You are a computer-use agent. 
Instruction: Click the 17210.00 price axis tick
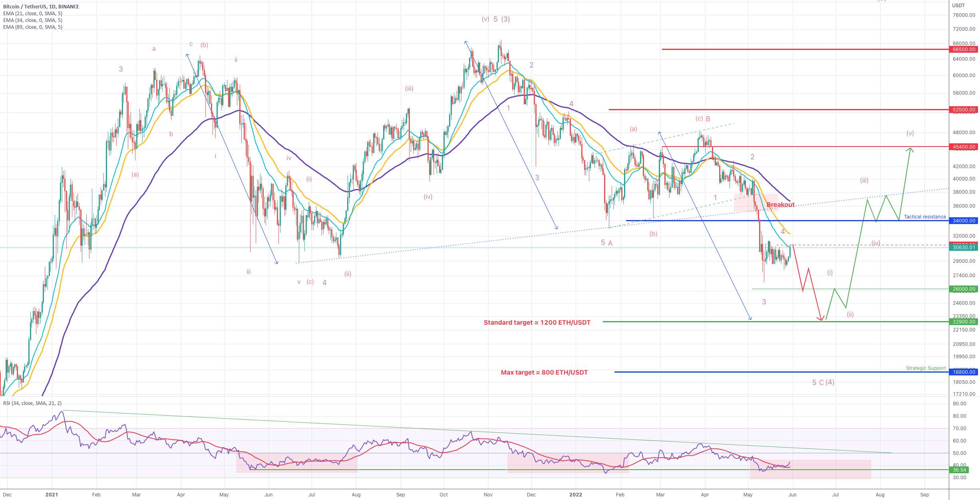pyautogui.click(x=964, y=394)
